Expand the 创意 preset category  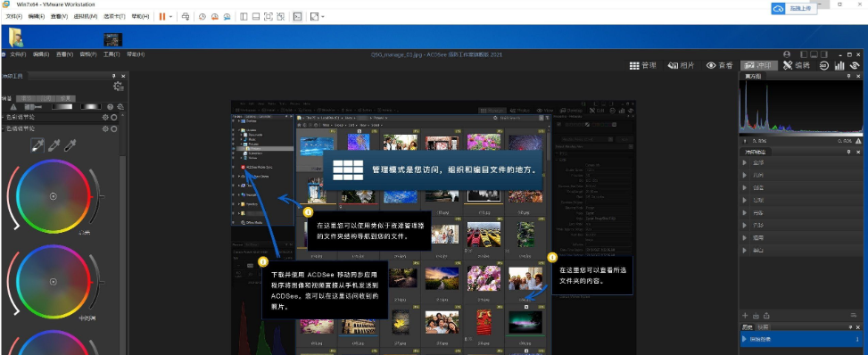(745, 187)
